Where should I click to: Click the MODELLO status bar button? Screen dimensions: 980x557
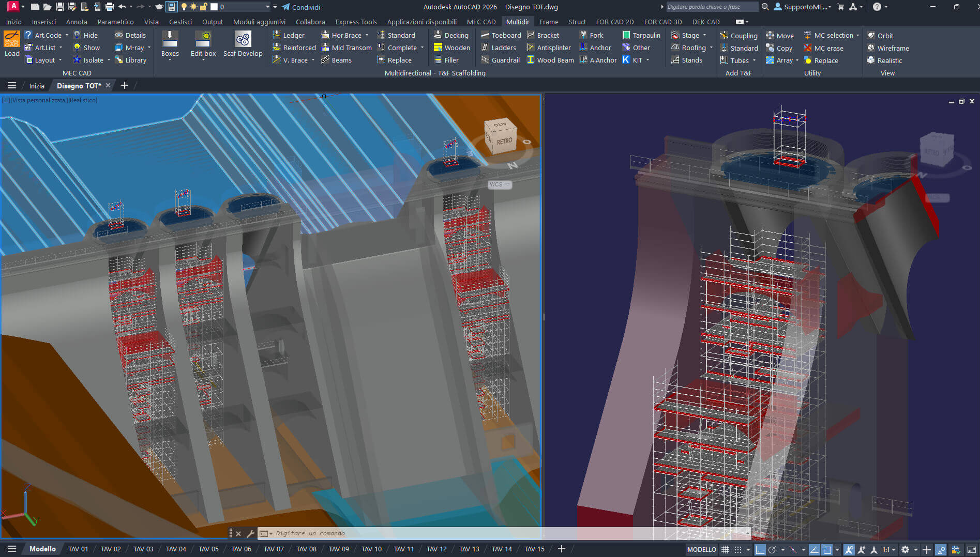point(701,549)
